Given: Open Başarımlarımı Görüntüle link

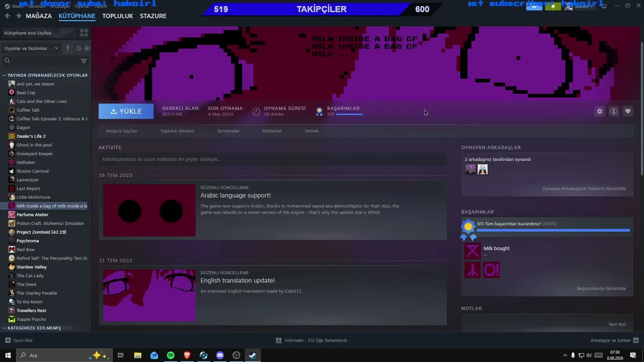Looking at the screenshot, I should point(601,289).
